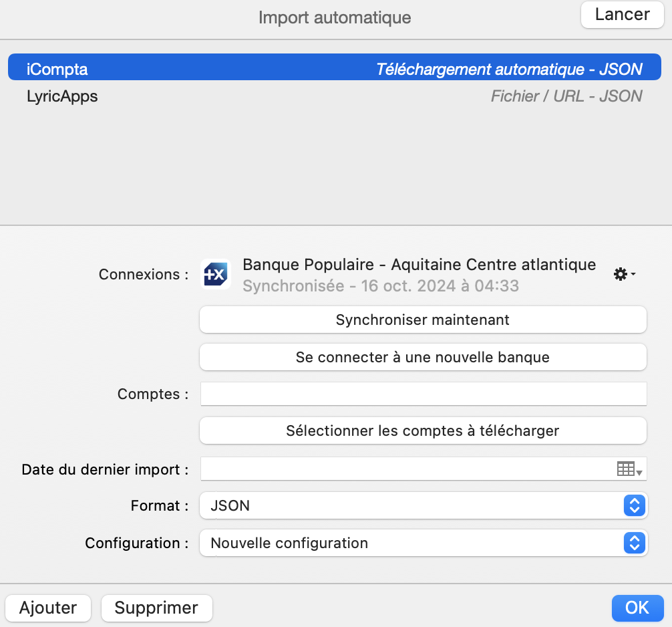Open the Configuration dropdown
This screenshot has width=672, height=627.
tap(424, 543)
